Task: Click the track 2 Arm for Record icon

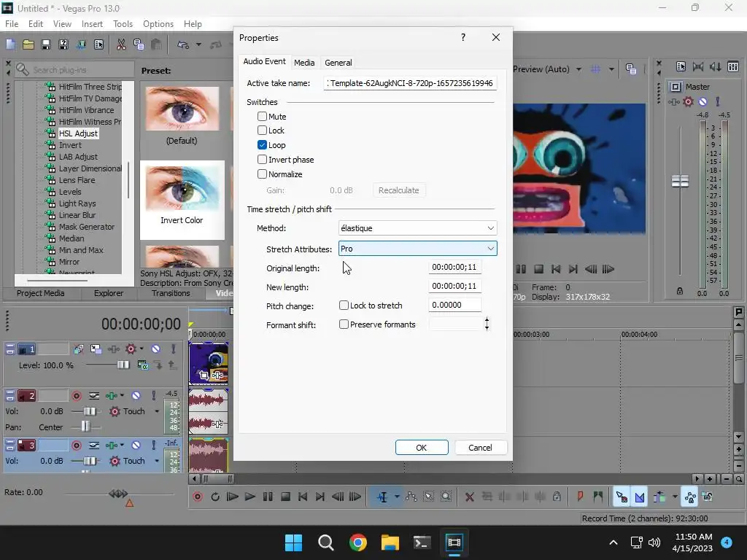Action: click(76, 396)
